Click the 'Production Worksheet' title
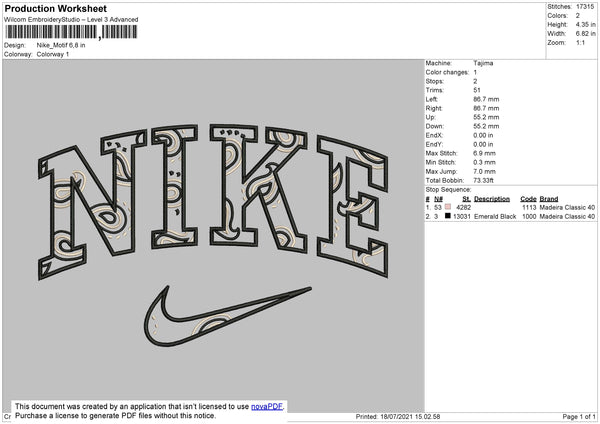Image resolution: width=600 pixels, height=424 pixels. [55, 8]
